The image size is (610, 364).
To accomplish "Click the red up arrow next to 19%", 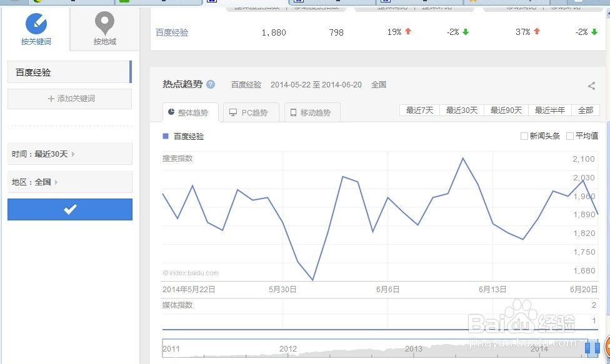I will pyautogui.click(x=408, y=31).
